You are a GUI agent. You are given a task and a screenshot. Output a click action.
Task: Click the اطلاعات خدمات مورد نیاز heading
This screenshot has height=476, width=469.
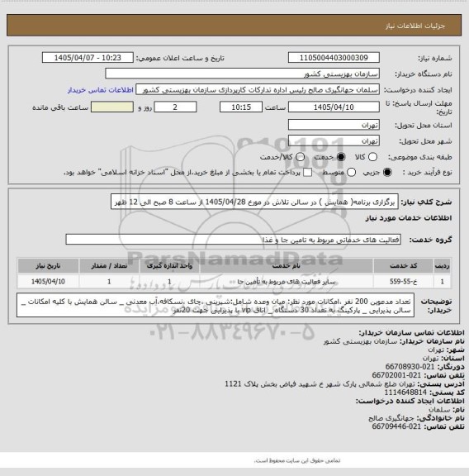[409, 218]
